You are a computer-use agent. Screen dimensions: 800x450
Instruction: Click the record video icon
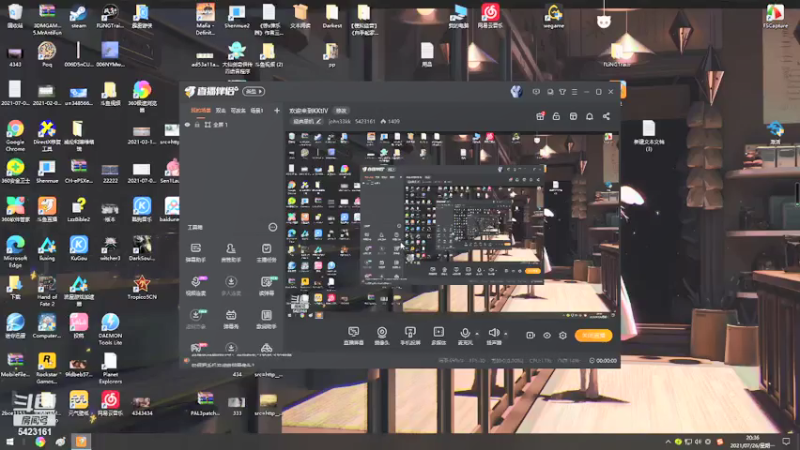[531, 335]
